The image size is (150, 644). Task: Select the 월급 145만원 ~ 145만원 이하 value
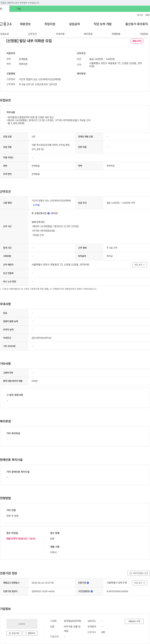[121, 203]
